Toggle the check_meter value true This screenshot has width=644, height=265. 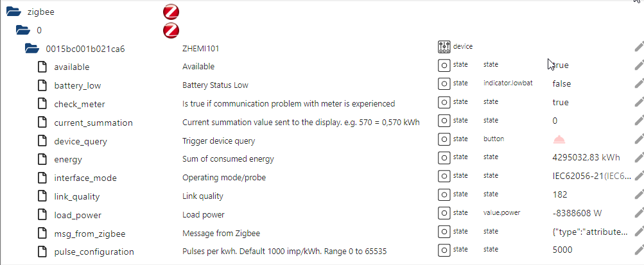click(560, 103)
